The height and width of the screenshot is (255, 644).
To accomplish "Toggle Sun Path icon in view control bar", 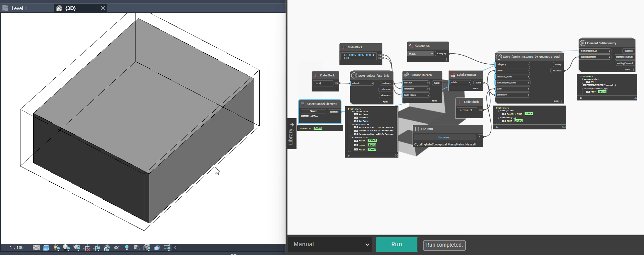I will 56,248.
